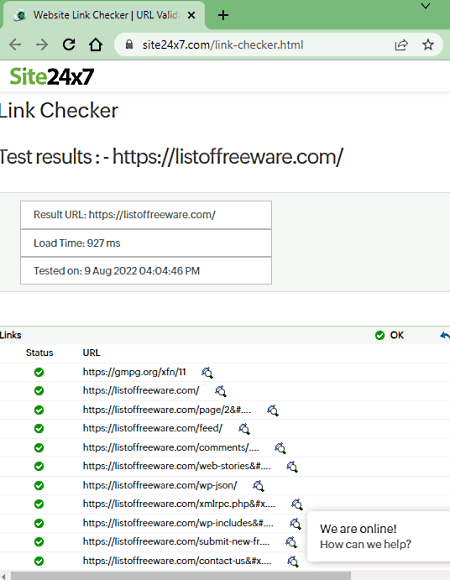Close the Website Link Checker tab
The image size is (450, 580).
(x=191, y=15)
